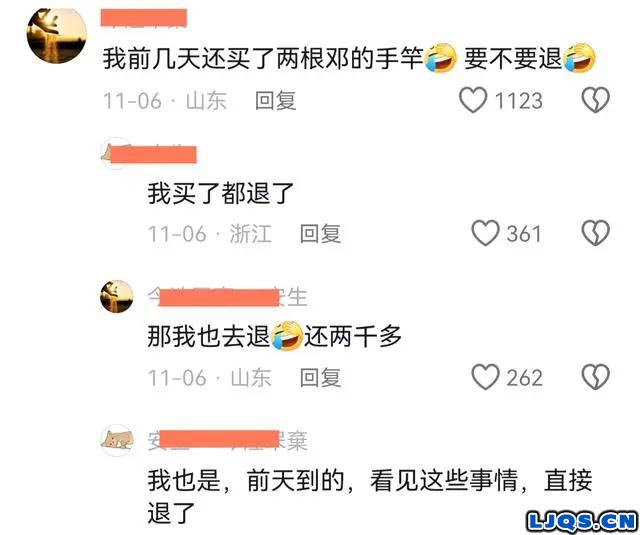Click the LJQS.CN watermark logo
The width and height of the screenshot is (640, 535).
pos(582,522)
